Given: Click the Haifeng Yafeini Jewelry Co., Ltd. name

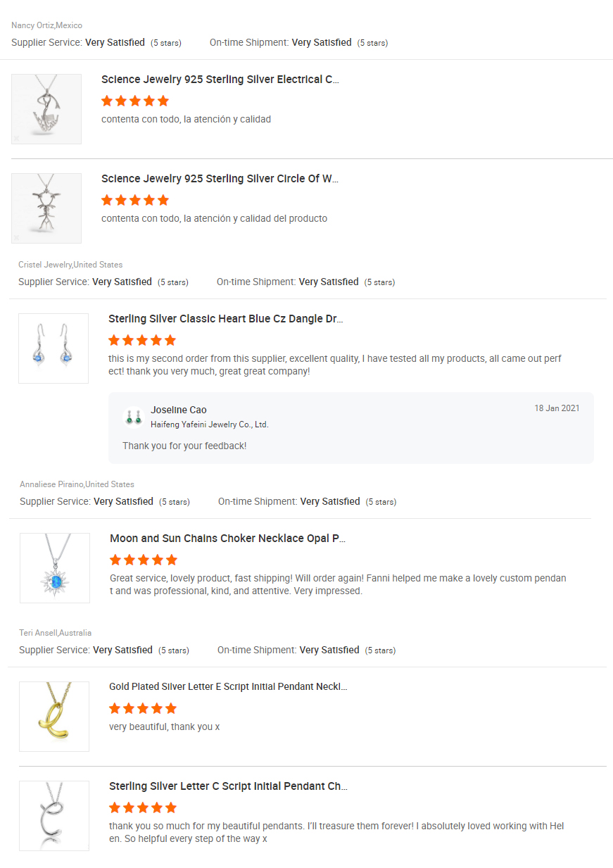Looking at the screenshot, I should (x=210, y=424).
